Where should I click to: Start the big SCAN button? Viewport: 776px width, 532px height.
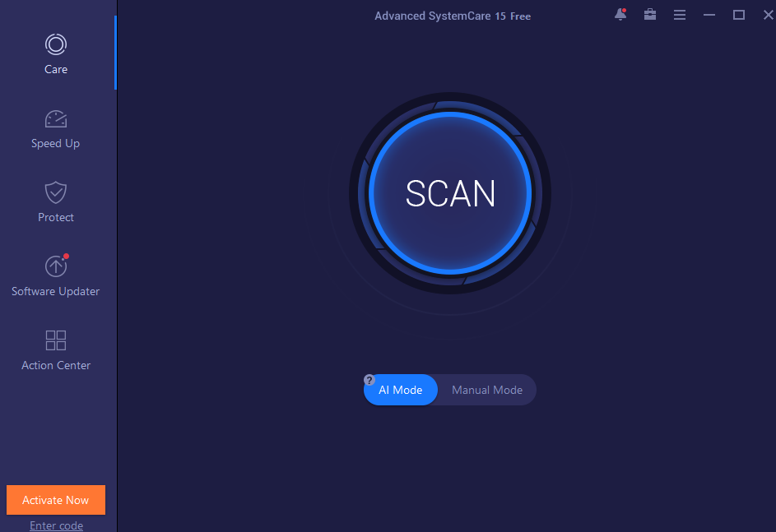pyautogui.click(x=450, y=193)
